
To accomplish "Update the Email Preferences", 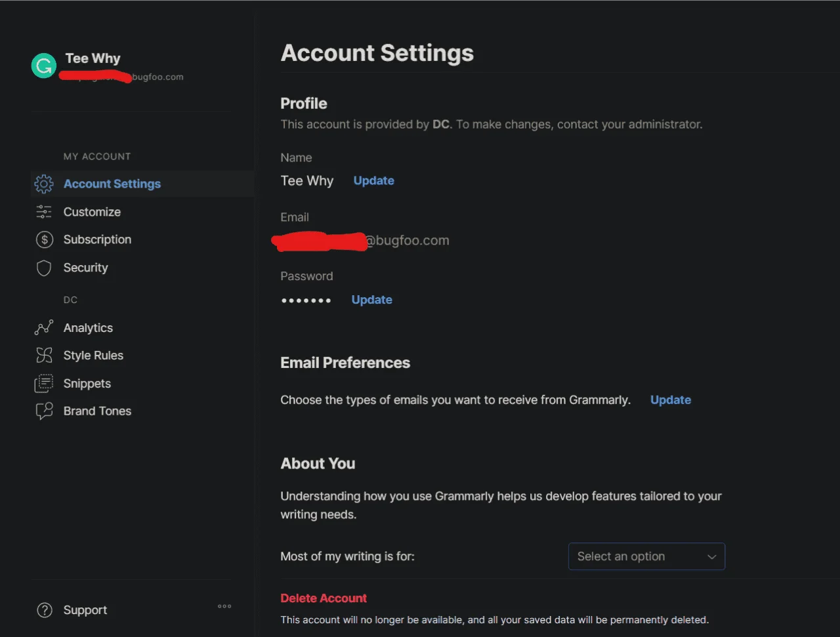I will pyautogui.click(x=671, y=400).
